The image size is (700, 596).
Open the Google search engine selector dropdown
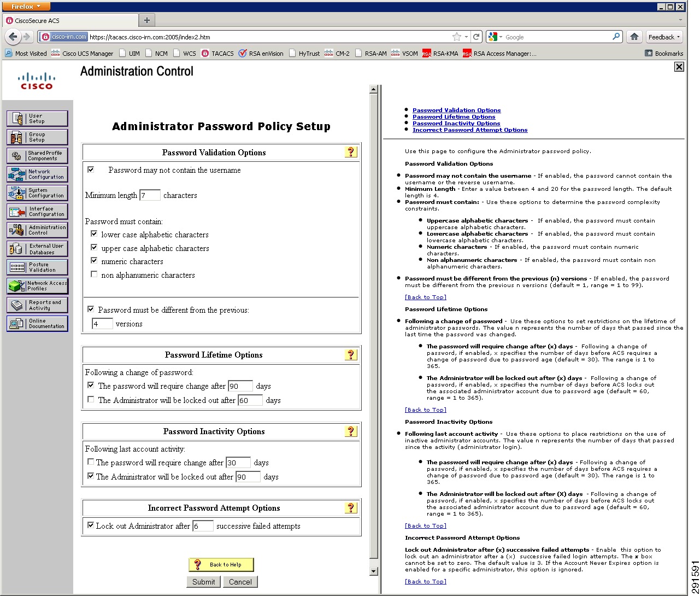coord(495,37)
